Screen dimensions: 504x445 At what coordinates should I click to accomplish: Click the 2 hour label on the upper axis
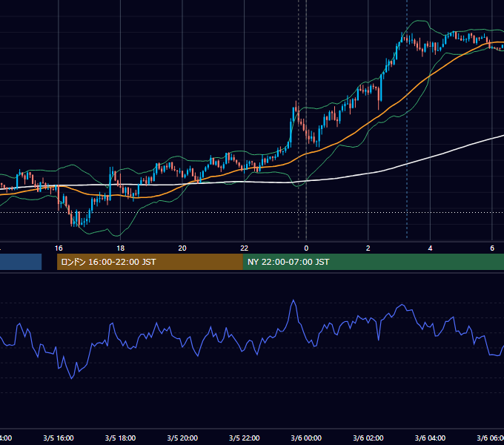(368, 248)
